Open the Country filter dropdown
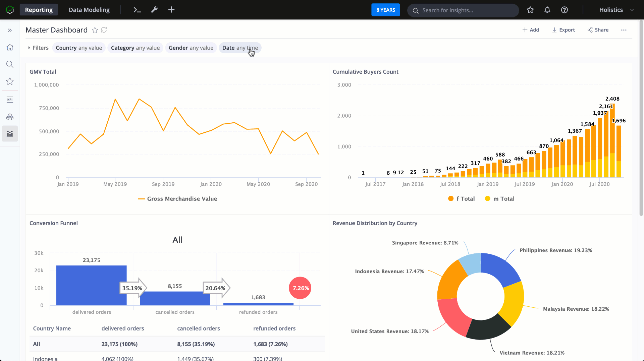The image size is (644, 361). pyautogui.click(x=79, y=48)
